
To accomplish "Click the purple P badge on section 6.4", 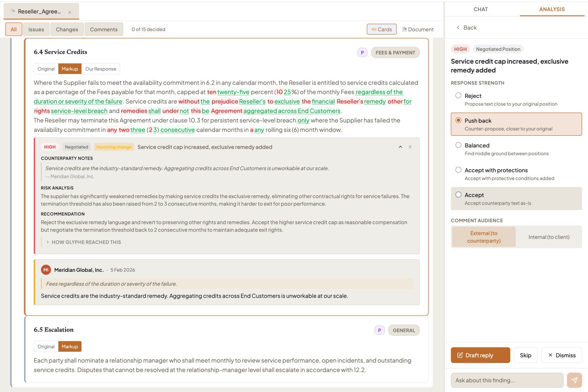I will 362,53.
